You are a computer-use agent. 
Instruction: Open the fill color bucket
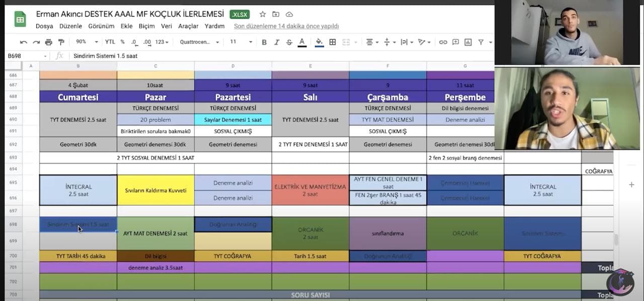[x=319, y=42]
